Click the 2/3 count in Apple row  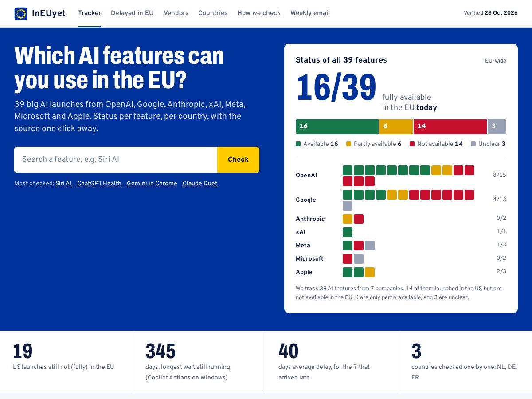tap(501, 271)
